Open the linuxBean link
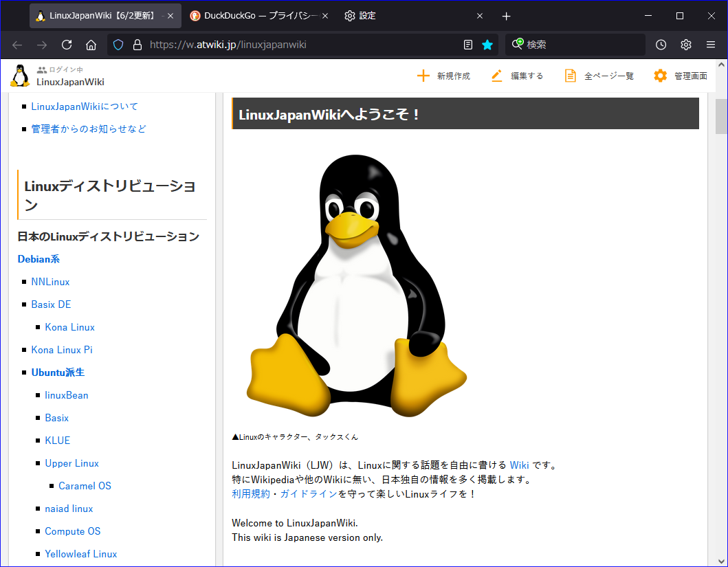The width and height of the screenshot is (728, 567). point(67,395)
